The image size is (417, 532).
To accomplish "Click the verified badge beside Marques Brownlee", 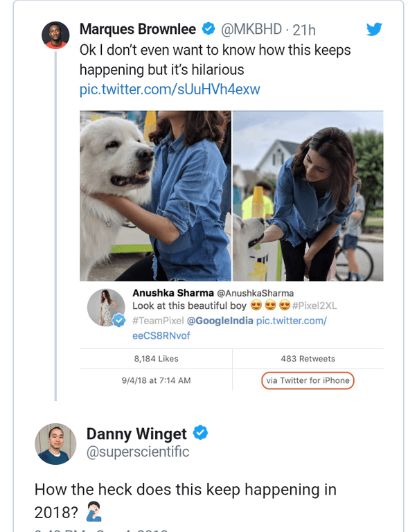I will coord(208,29).
